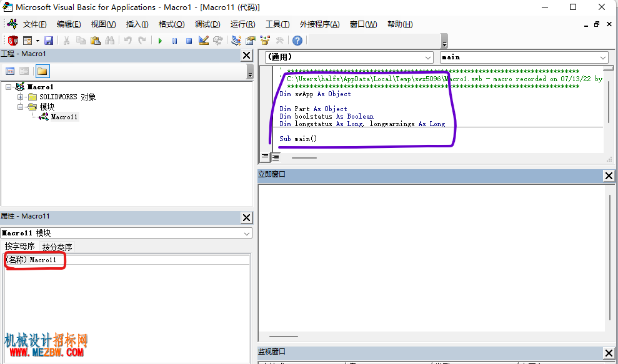Open the 外接程序(A) menu
This screenshot has width=618, height=364.
[320, 24]
